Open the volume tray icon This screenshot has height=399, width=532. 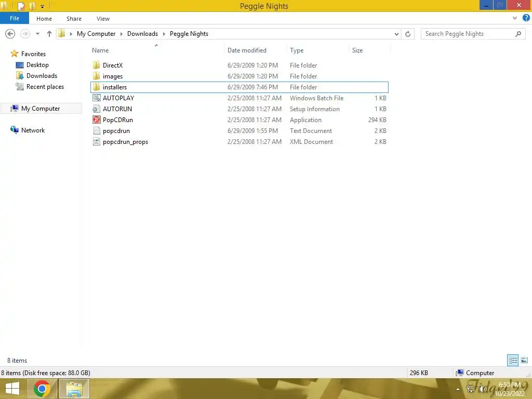pyautogui.click(x=483, y=389)
